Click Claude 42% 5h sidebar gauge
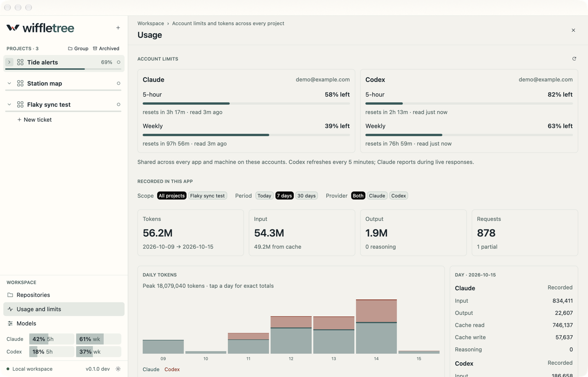This screenshot has width=588, height=377. tap(51, 339)
